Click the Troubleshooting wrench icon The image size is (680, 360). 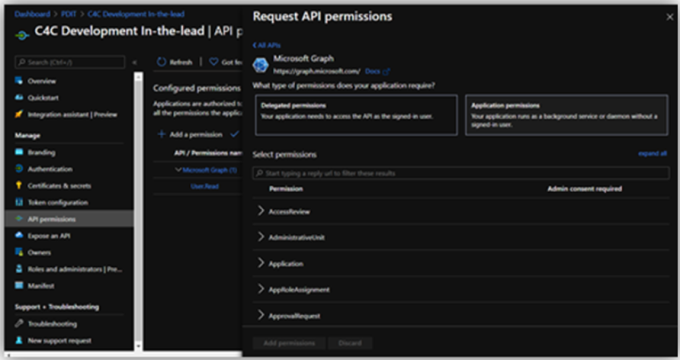coord(19,324)
